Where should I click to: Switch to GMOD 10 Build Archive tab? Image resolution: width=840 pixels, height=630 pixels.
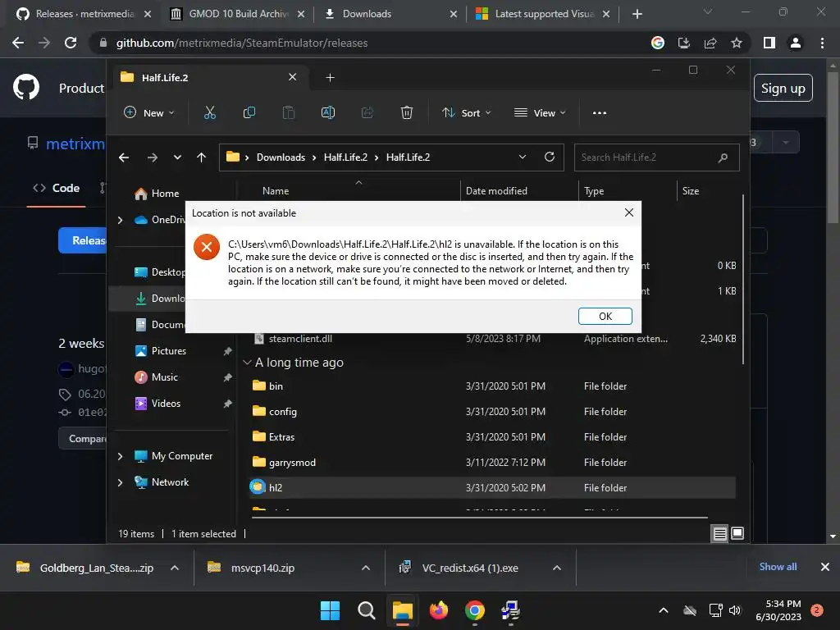tap(238, 14)
